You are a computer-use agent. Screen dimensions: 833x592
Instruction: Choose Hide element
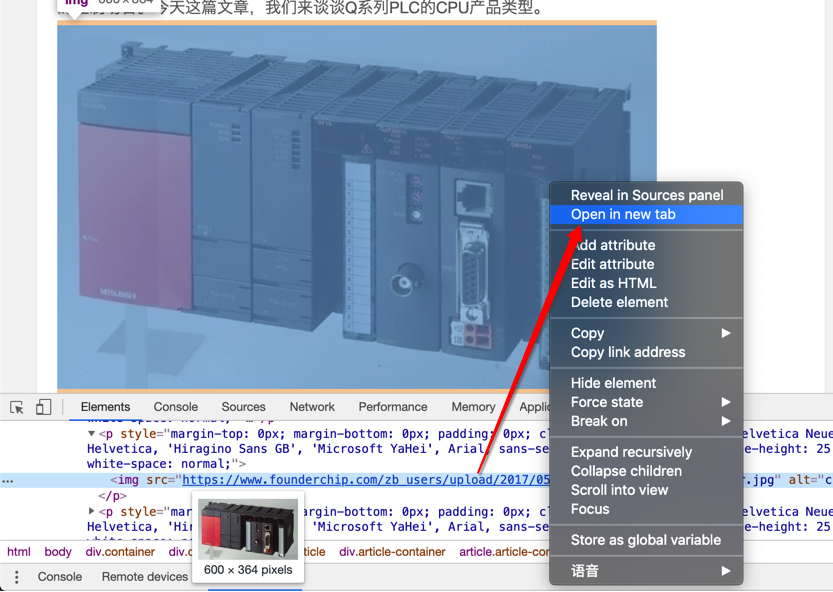646,383
